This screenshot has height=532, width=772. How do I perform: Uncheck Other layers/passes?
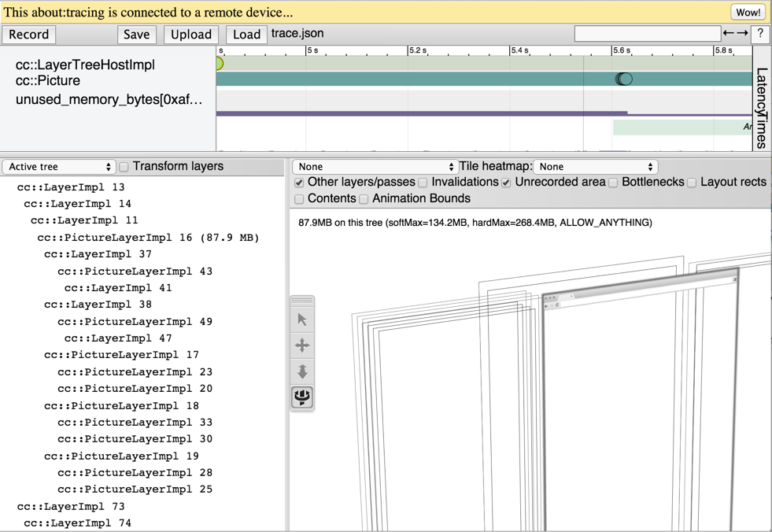299,183
